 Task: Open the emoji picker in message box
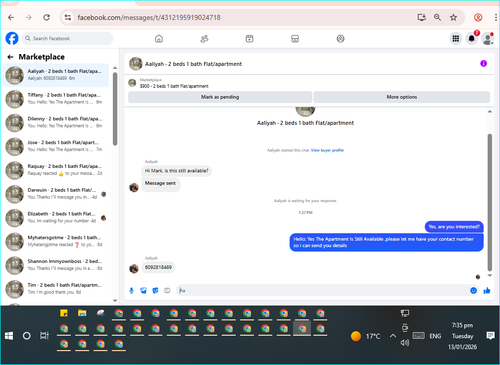coord(473,291)
